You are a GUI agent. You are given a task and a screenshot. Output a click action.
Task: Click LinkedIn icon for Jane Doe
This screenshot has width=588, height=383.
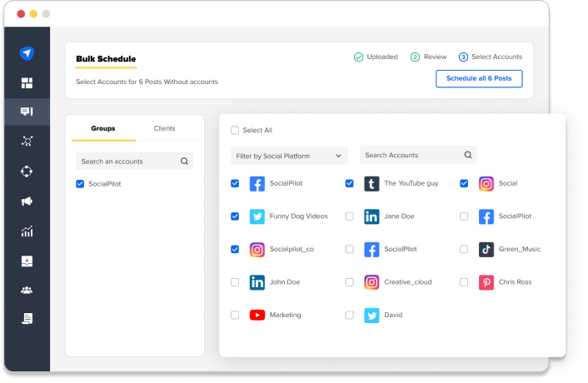tap(371, 216)
